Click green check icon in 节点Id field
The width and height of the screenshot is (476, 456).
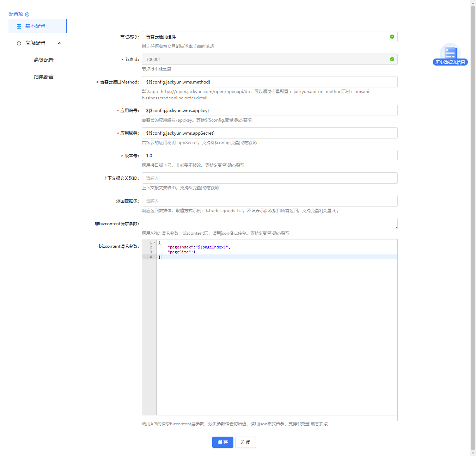click(392, 59)
